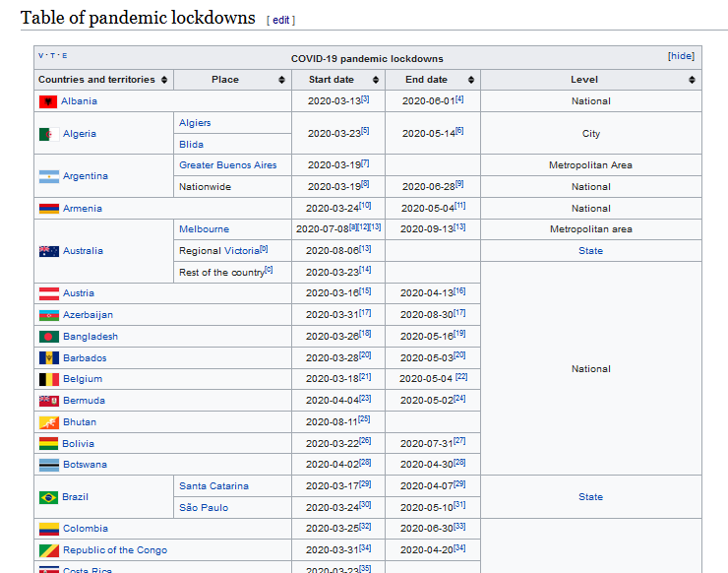Open the Victoria link in Regional Victoria
Viewport: 728px width, 573px height.
tap(242, 250)
